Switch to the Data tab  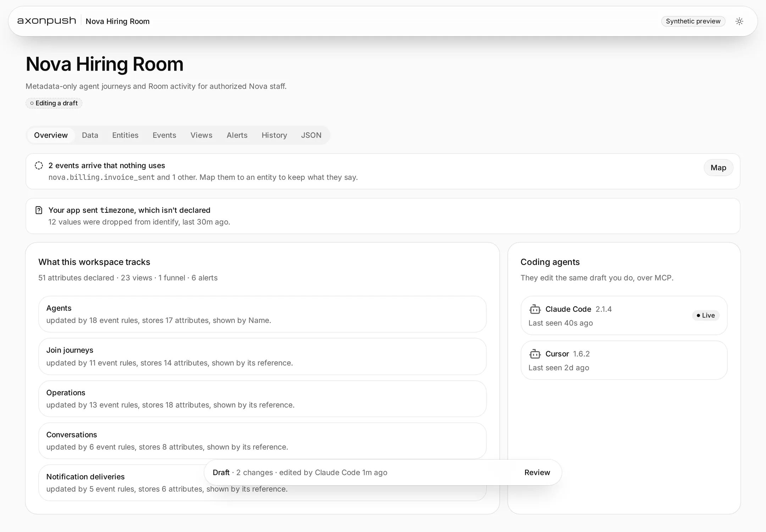tap(90, 135)
